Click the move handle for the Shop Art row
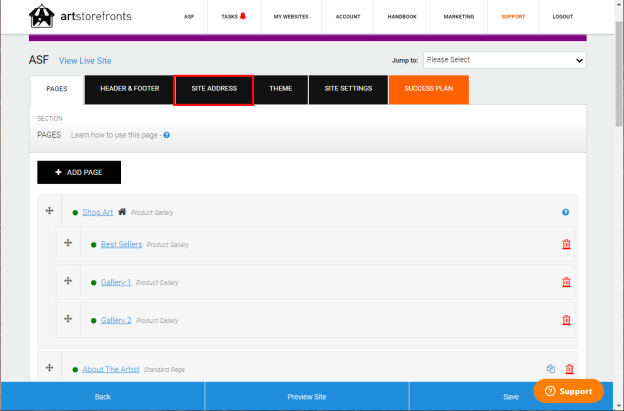Screen dimensions: 624x411 click(x=49, y=210)
